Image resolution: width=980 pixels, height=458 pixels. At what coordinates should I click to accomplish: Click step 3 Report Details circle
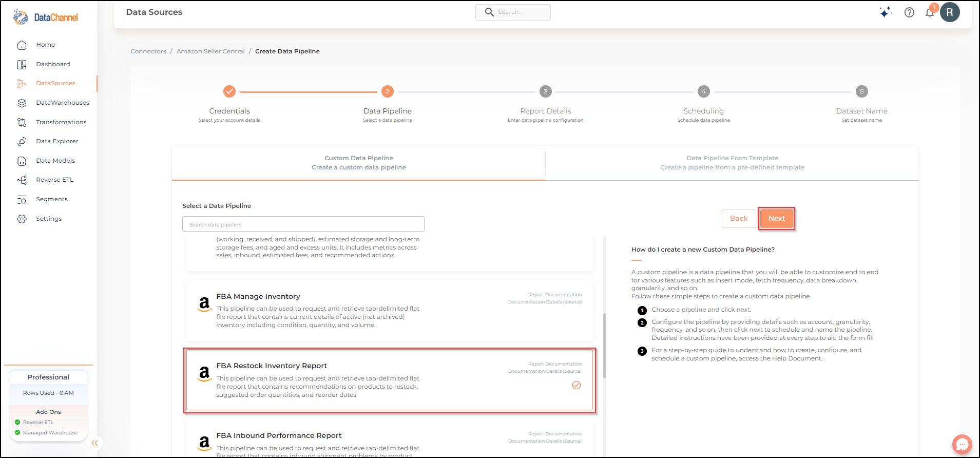[546, 91]
